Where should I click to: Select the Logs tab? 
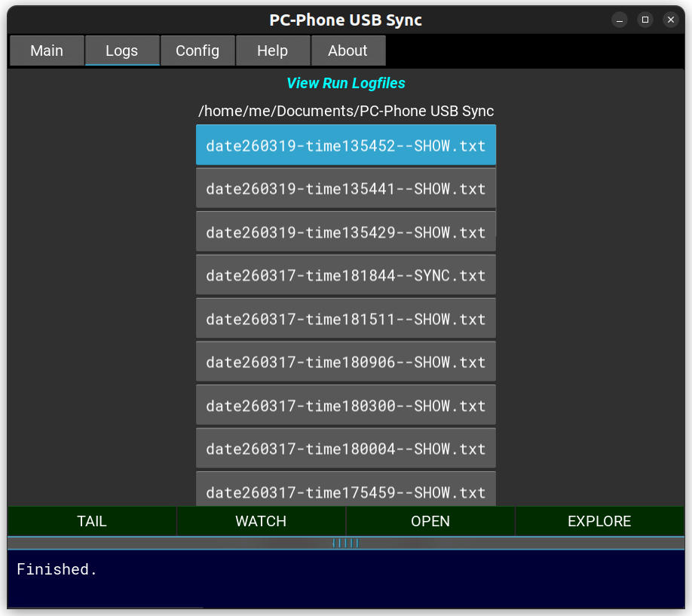pos(122,51)
